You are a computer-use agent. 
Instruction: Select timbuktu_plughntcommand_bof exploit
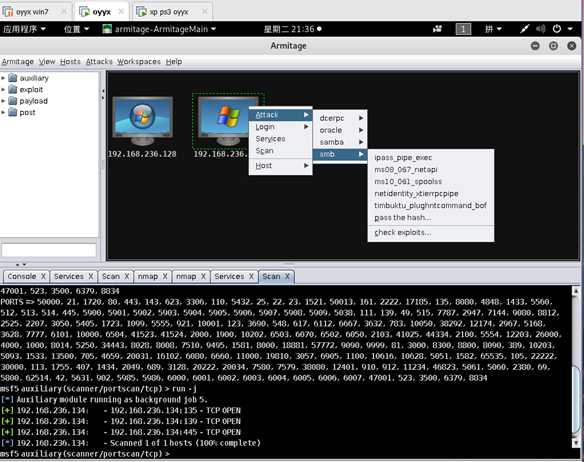(431, 205)
